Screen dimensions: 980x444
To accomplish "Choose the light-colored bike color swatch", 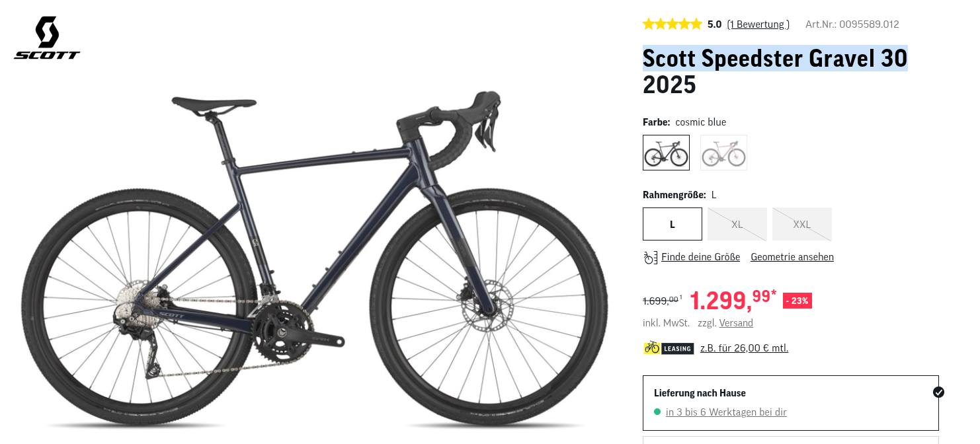I will click(x=723, y=153).
